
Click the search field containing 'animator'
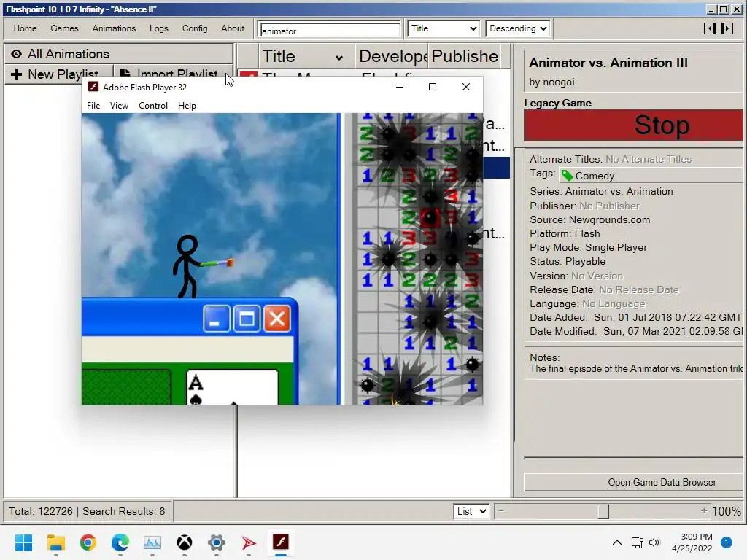330,31
